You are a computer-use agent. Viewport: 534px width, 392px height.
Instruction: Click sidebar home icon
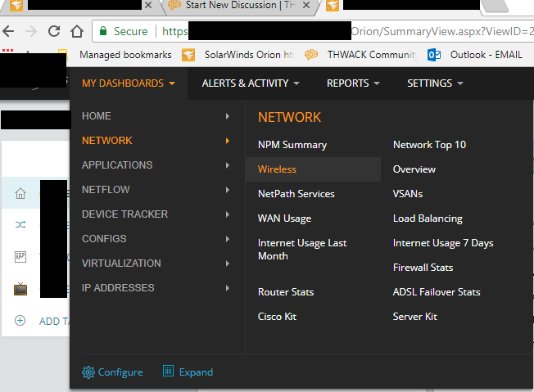point(20,193)
